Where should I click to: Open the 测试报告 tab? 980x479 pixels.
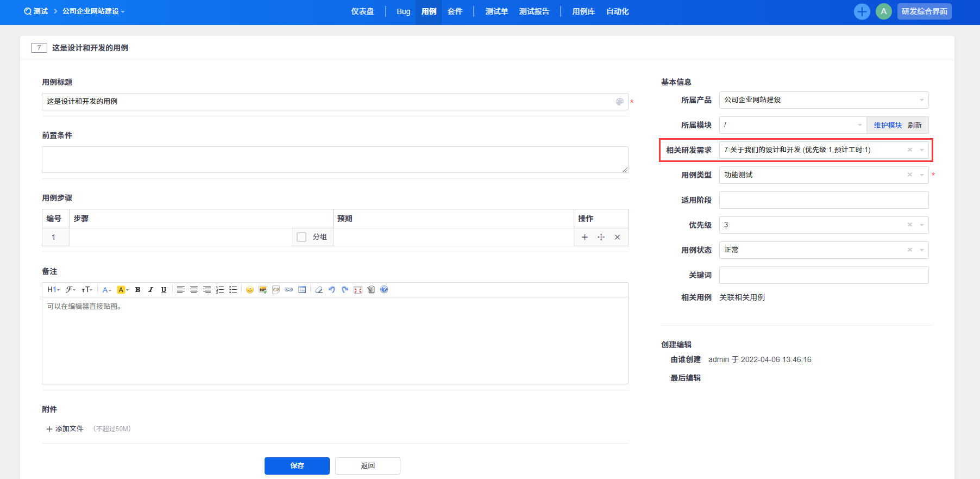tap(534, 11)
